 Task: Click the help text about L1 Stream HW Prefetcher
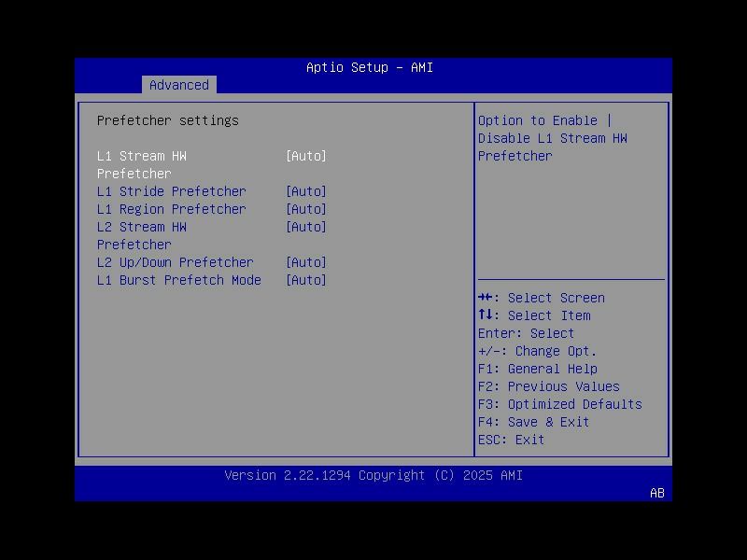tap(553, 138)
